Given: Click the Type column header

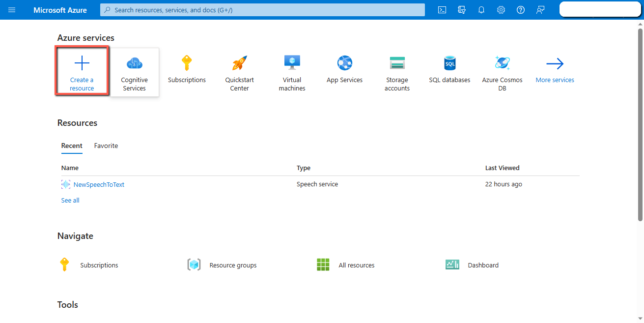Looking at the screenshot, I should pyautogui.click(x=304, y=168).
